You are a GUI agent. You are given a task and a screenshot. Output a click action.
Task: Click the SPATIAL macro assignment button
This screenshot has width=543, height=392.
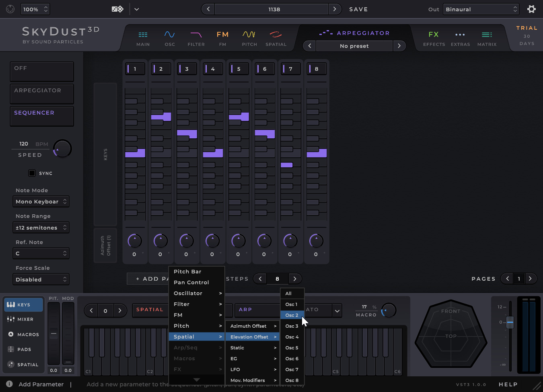pos(150,310)
